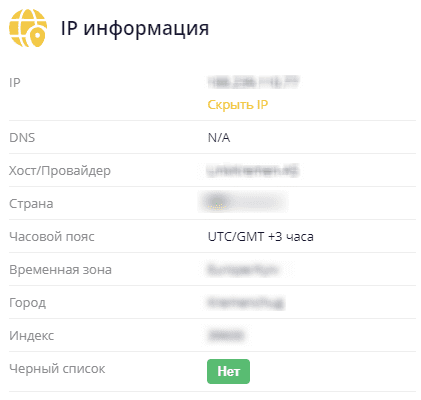Click the yellow globe location icon
This screenshot has height=400, width=421.
(28, 28)
